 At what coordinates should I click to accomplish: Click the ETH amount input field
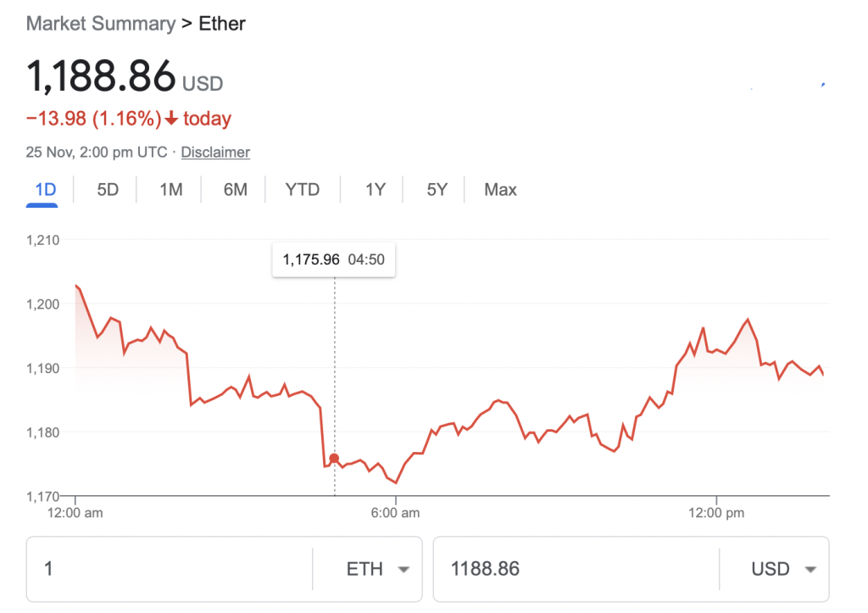tap(170, 569)
